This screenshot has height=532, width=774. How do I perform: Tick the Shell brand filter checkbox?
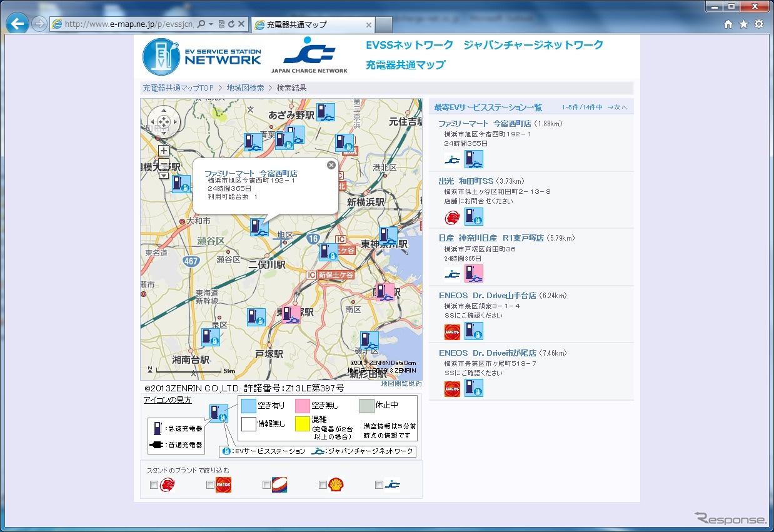point(323,485)
